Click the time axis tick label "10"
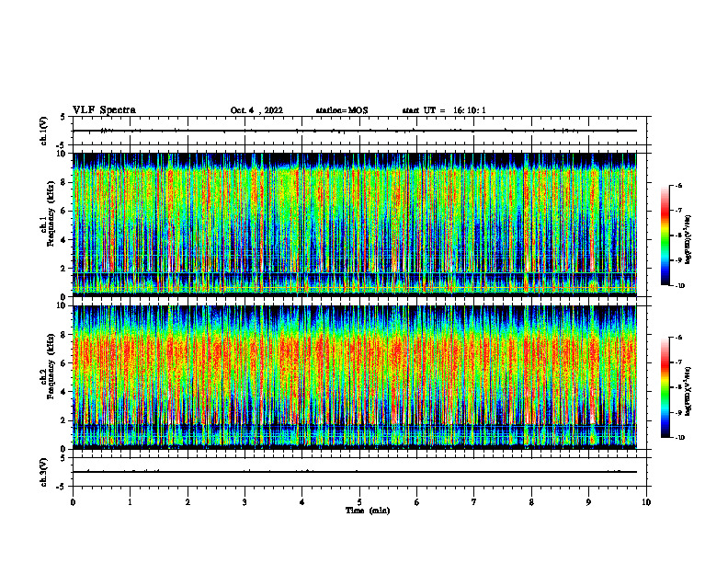This screenshot has width=728, height=563. (x=646, y=502)
